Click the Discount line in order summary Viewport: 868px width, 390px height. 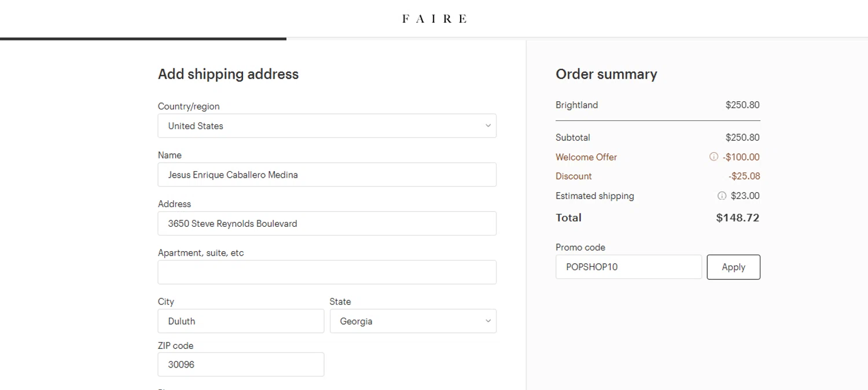(x=573, y=176)
